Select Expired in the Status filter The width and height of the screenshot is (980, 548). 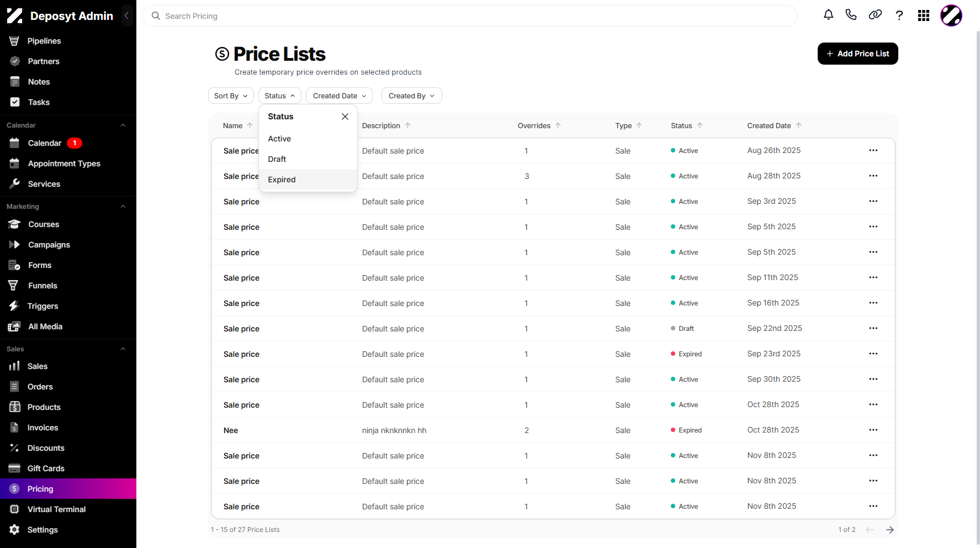tap(308, 180)
